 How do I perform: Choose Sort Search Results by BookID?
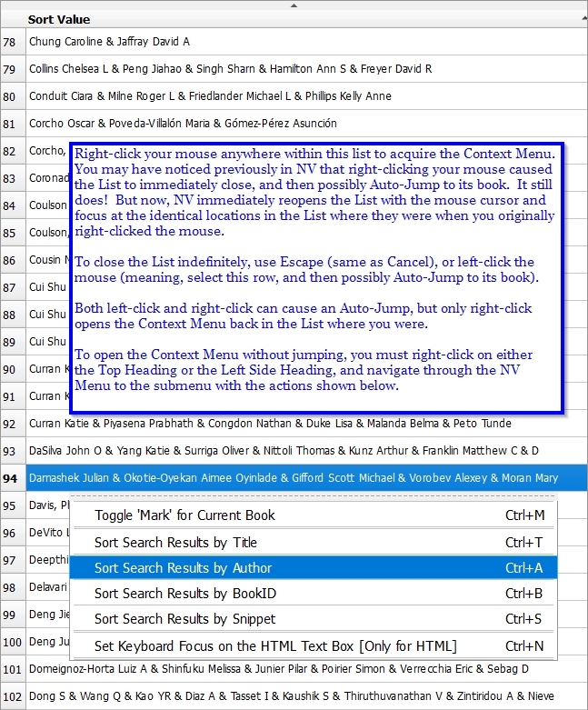314,593
